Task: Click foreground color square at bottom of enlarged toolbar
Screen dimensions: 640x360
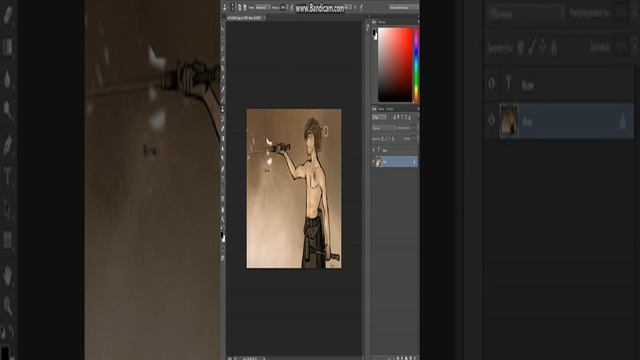Action: tap(4, 353)
